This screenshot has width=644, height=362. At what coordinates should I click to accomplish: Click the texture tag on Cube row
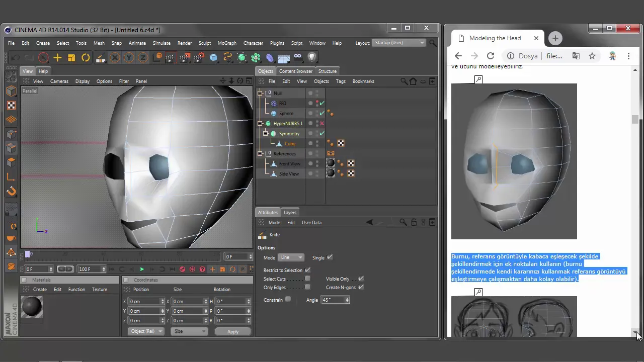click(x=341, y=143)
